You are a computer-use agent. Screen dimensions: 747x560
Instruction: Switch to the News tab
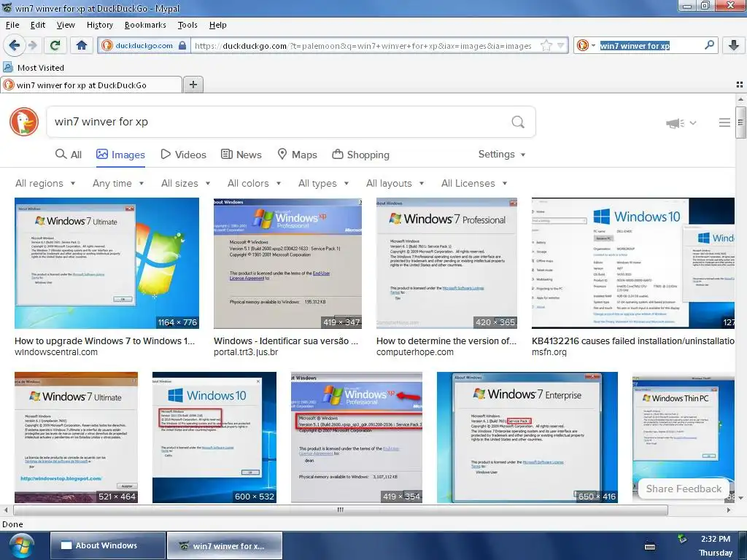[x=241, y=155]
